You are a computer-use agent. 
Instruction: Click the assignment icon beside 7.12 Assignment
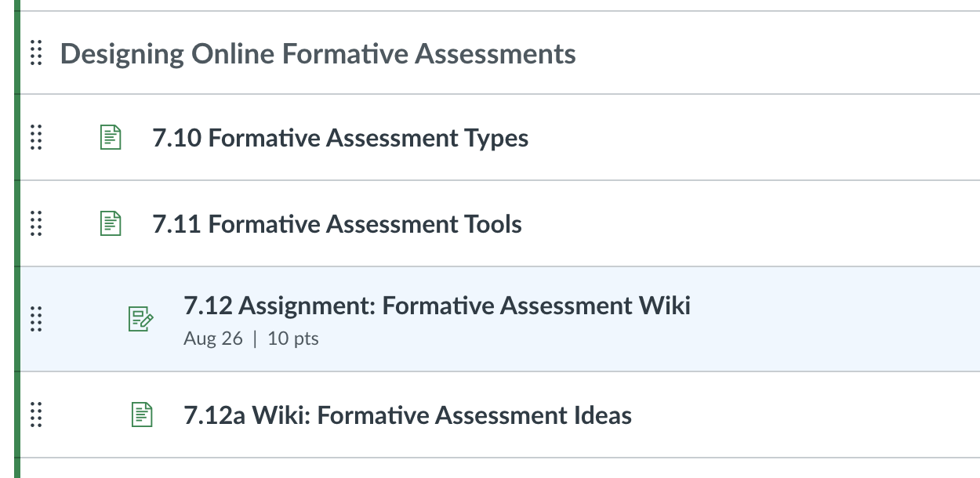[140, 318]
